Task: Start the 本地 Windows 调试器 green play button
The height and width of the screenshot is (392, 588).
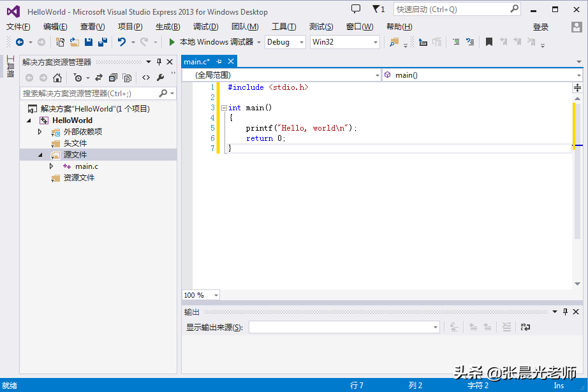Action: coord(172,42)
